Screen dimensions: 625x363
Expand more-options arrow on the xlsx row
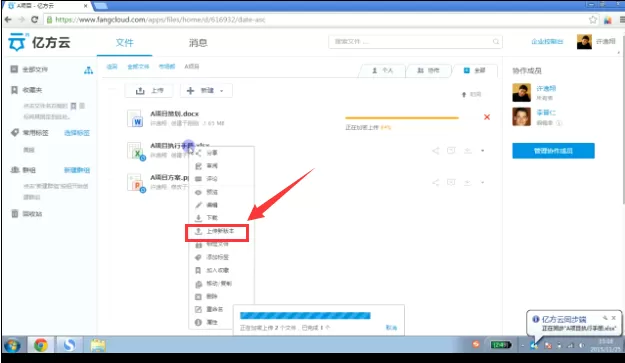point(483,151)
